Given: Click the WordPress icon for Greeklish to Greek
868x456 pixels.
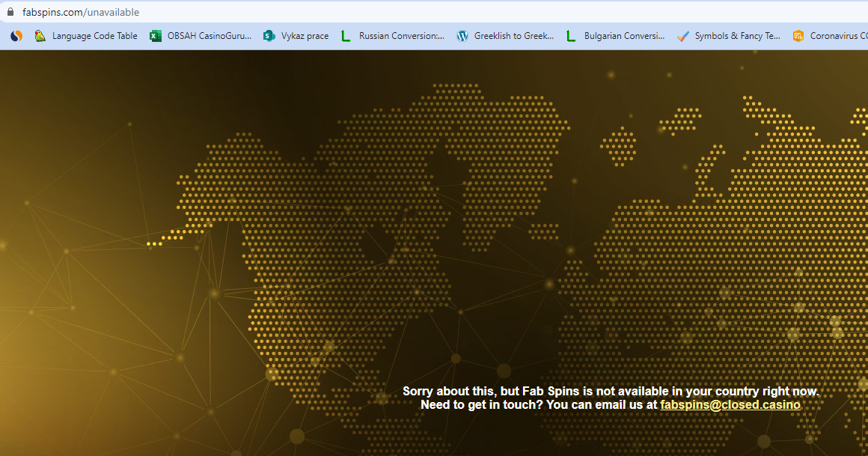Looking at the screenshot, I should pos(462,36).
